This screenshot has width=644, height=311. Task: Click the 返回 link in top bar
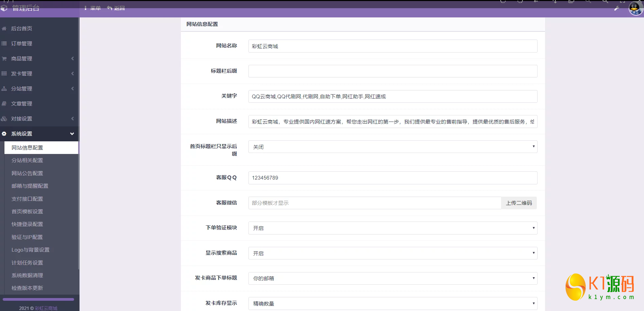[116, 8]
